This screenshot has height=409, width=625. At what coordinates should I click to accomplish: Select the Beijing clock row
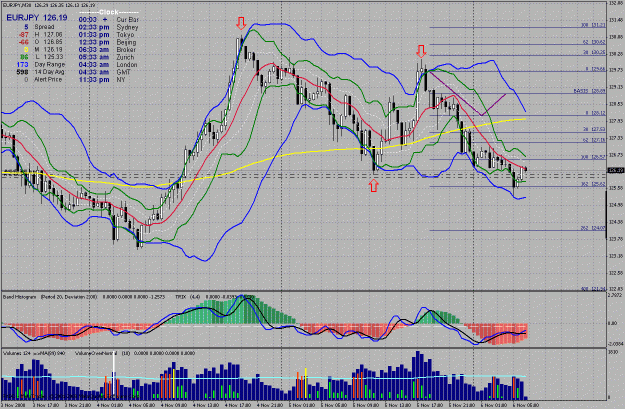[108, 42]
